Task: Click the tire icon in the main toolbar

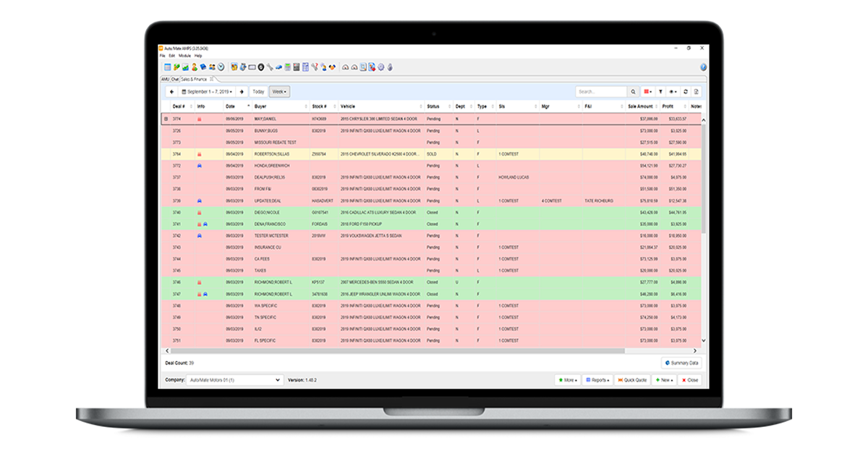Action: [x=261, y=67]
